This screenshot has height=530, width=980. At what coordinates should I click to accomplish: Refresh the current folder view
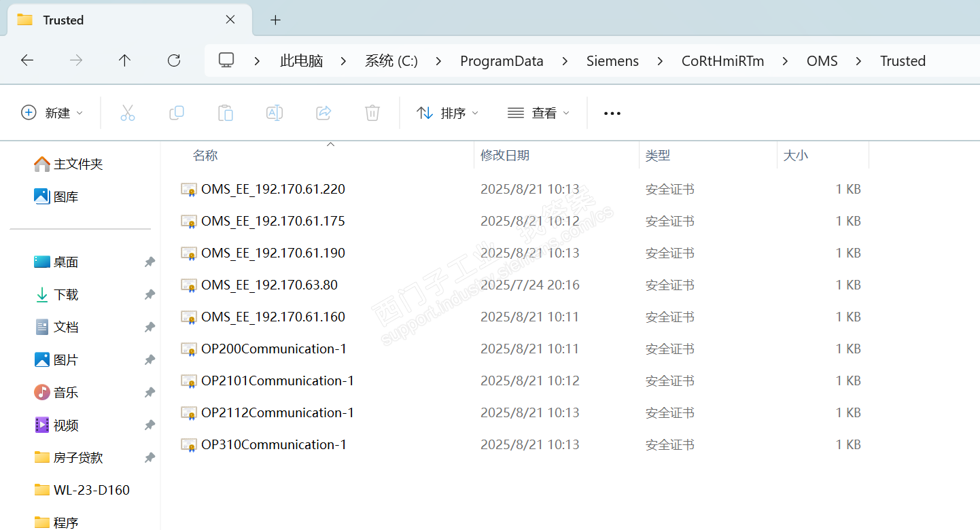click(x=174, y=60)
